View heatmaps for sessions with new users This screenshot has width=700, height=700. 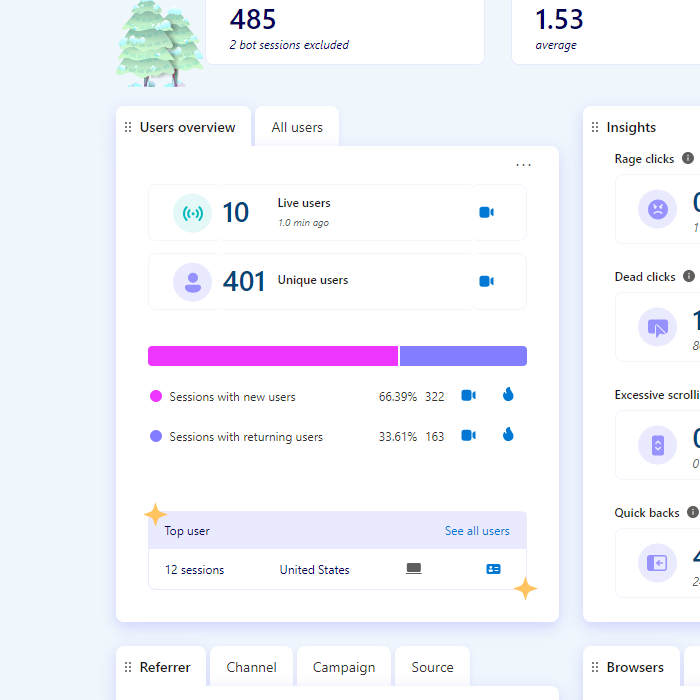(508, 396)
